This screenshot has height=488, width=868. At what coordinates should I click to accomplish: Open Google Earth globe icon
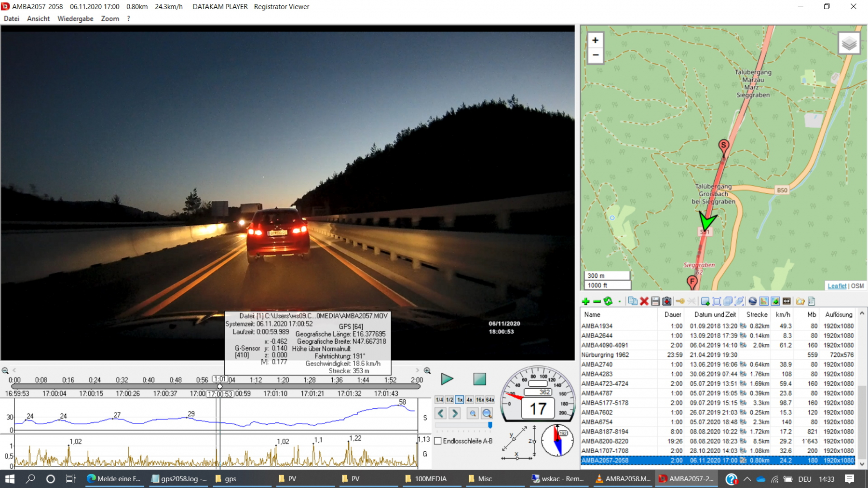click(x=752, y=301)
